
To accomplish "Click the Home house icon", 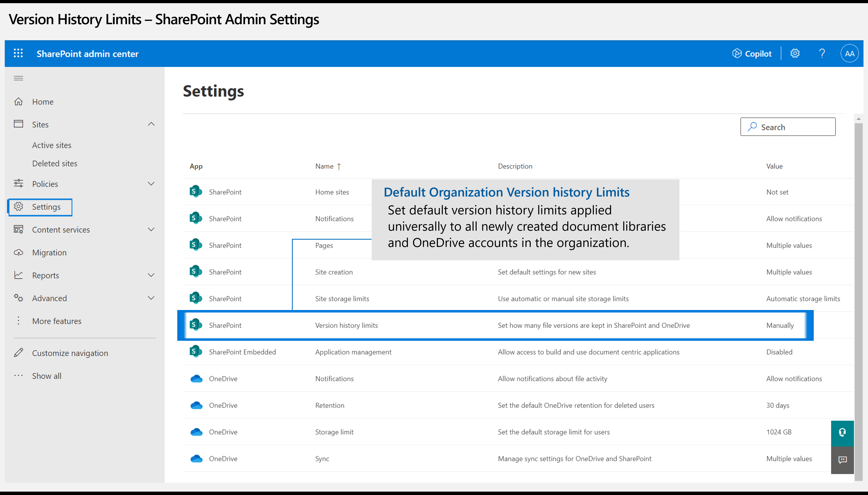I will pyautogui.click(x=18, y=101).
